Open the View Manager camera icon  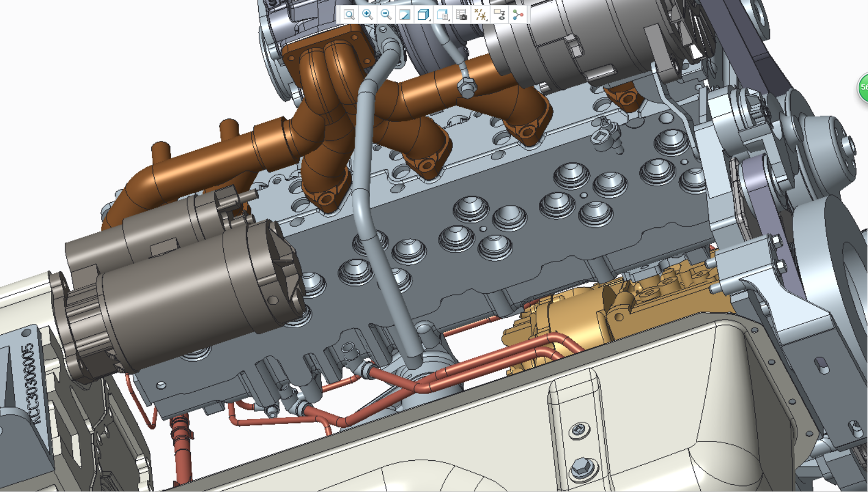pyautogui.click(x=461, y=15)
